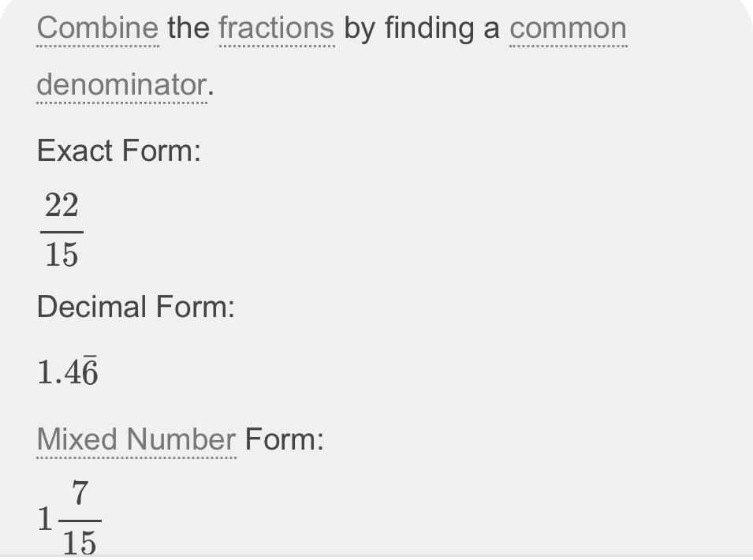The height and width of the screenshot is (560, 753).
Task: Click the numerator 7 in mixed number
Action: [x=80, y=493]
